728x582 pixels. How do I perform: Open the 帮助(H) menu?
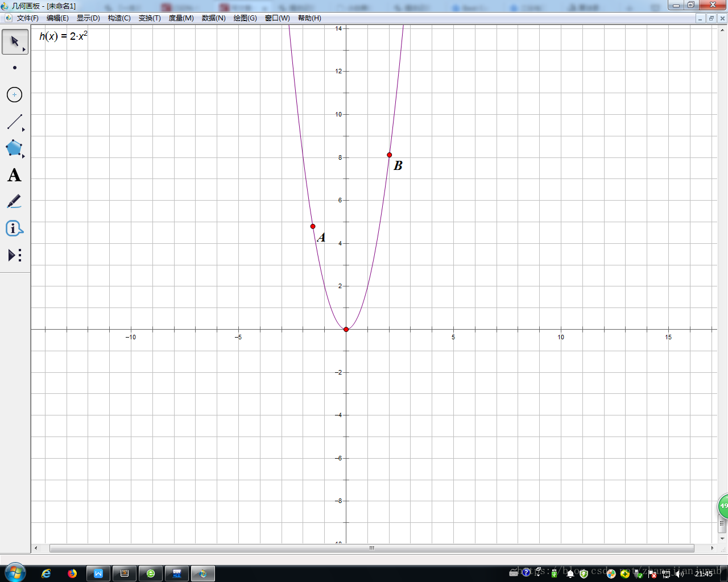coord(309,18)
